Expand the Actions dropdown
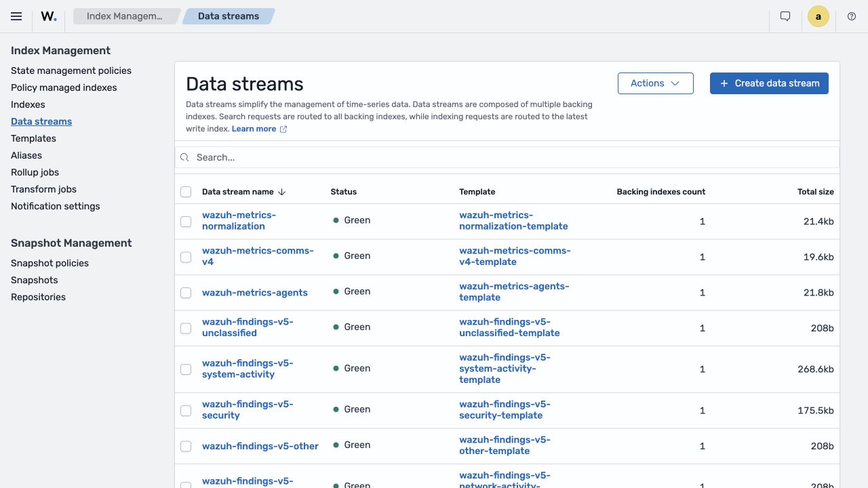This screenshot has height=488, width=868. pos(656,83)
